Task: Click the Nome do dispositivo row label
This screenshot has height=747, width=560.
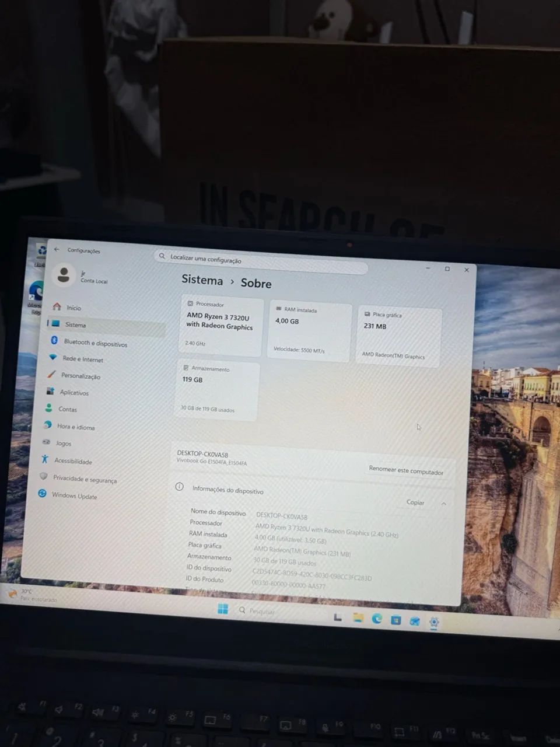Action: point(218,512)
